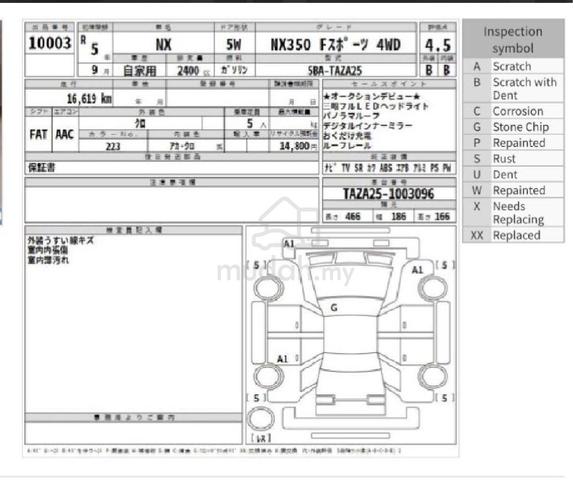
Task: Click the A1 mark on front right fender
Action: pyautogui.click(x=417, y=270)
